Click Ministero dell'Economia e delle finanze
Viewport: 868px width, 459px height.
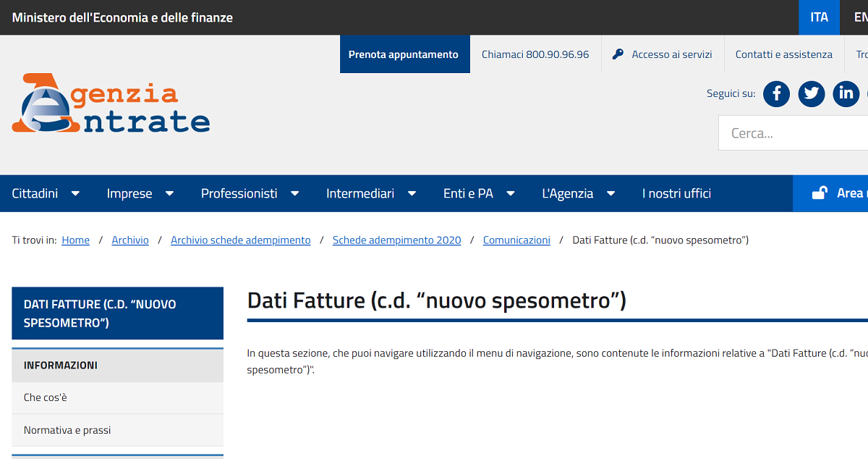tap(122, 17)
